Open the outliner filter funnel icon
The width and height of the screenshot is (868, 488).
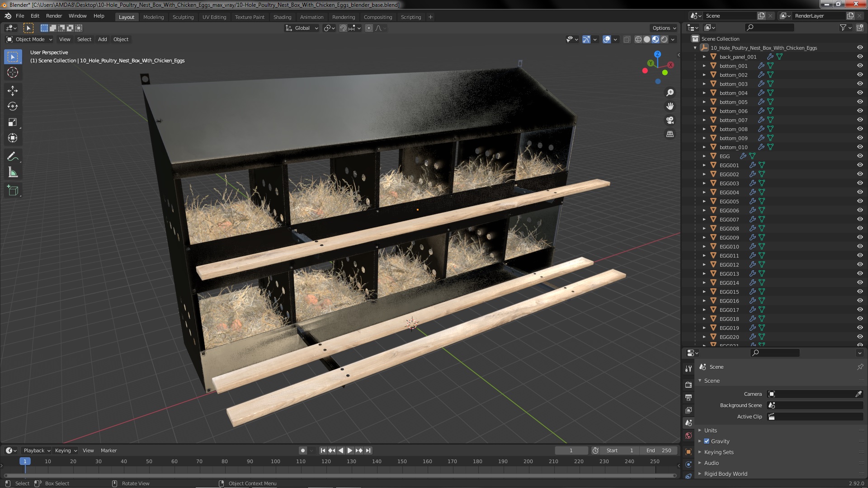pos(843,28)
